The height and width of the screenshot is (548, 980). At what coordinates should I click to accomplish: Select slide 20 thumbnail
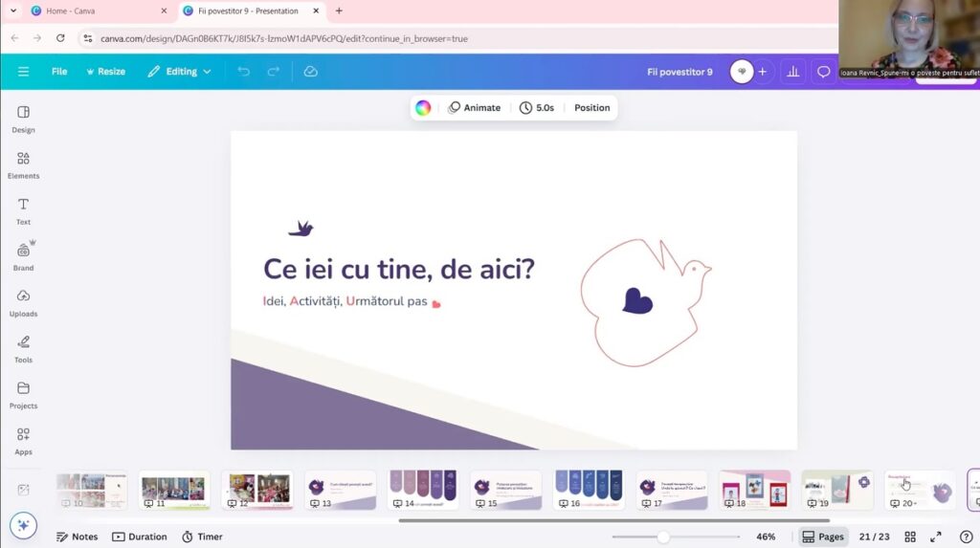[920, 491]
